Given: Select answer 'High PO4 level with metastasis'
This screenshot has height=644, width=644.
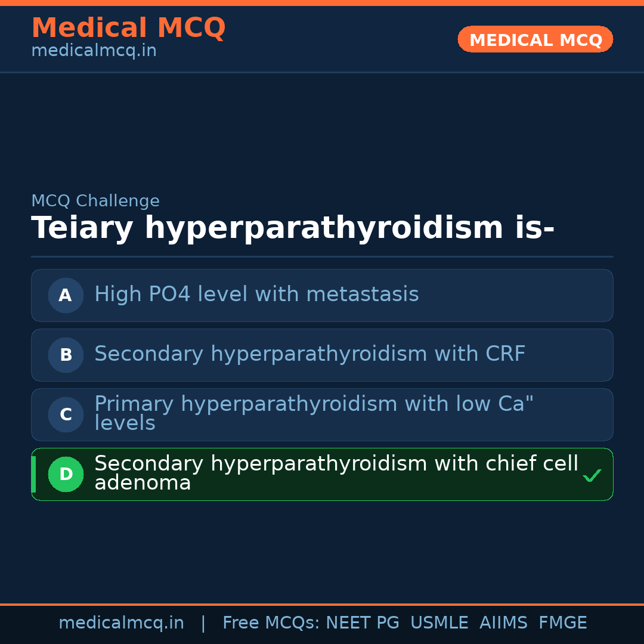Looking at the screenshot, I should [x=256, y=295].
